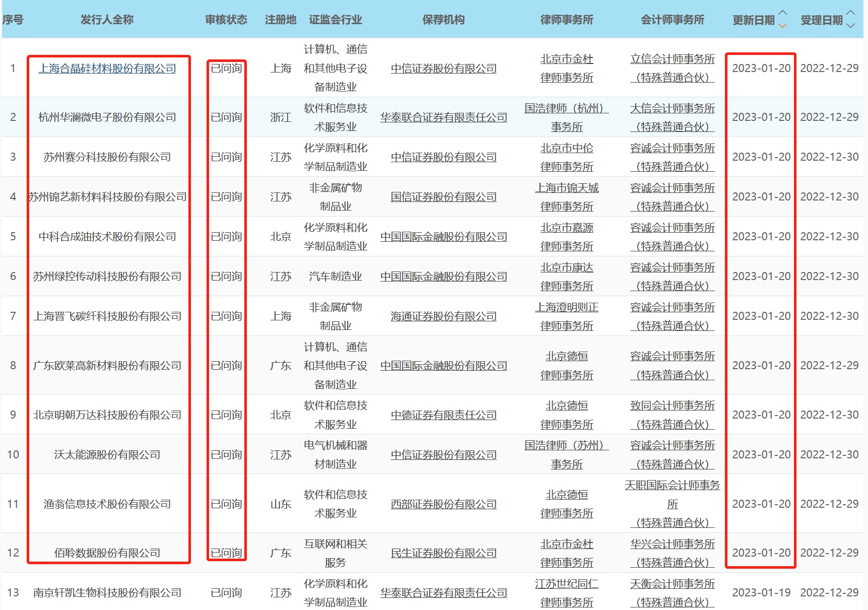868x610 pixels.
Task: Open issuer 杭州华澜微电子股份有限公司
Action: [x=107, y=117]
